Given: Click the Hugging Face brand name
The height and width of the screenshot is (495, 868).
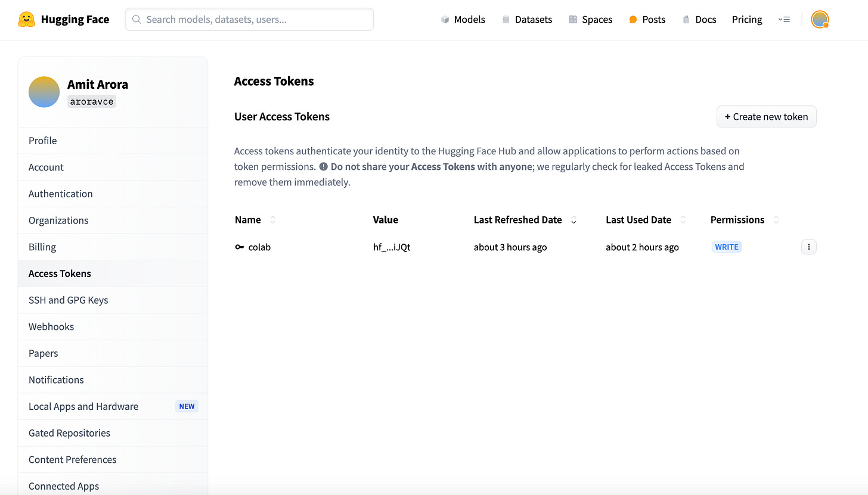Looking at the screenshot, I should (x=75, y=20).
